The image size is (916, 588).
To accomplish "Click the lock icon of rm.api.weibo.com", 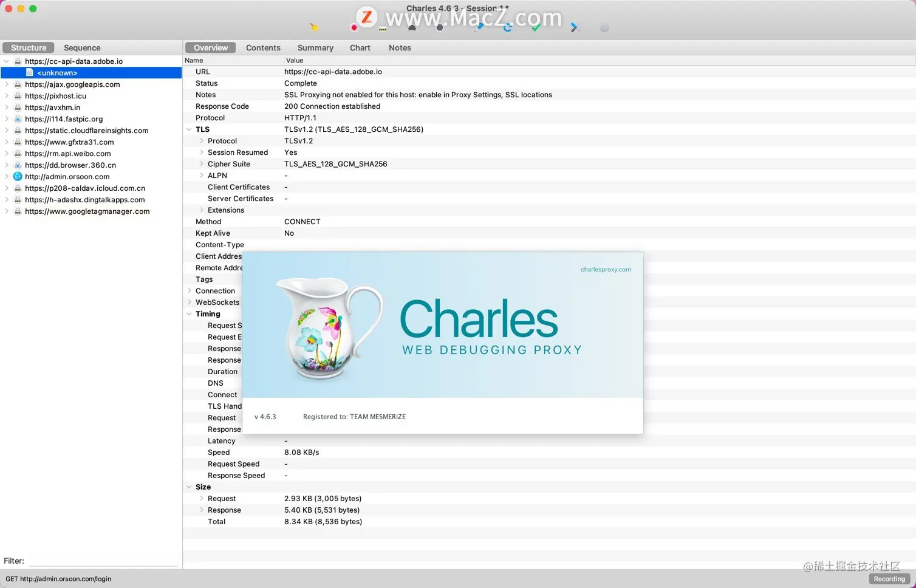I will pyautogui.click(x=18, y=154).
